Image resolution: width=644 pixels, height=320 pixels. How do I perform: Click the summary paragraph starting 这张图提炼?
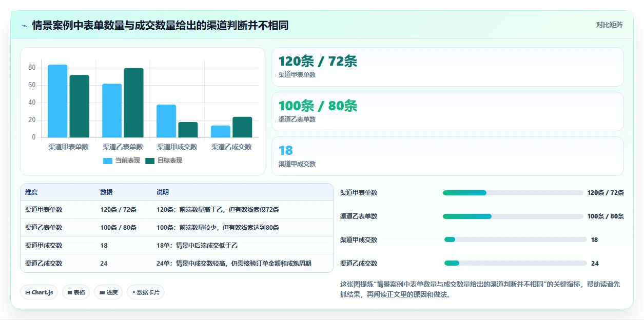[480, 290]
